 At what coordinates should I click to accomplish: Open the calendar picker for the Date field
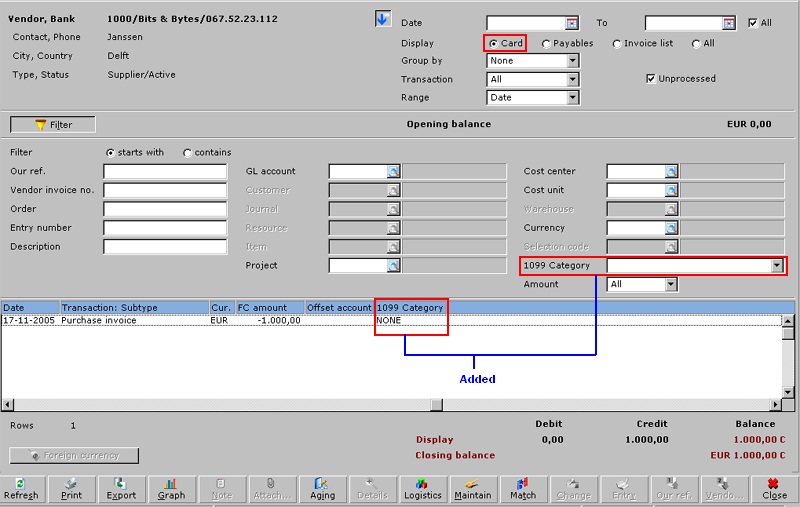tap(572, 23)
